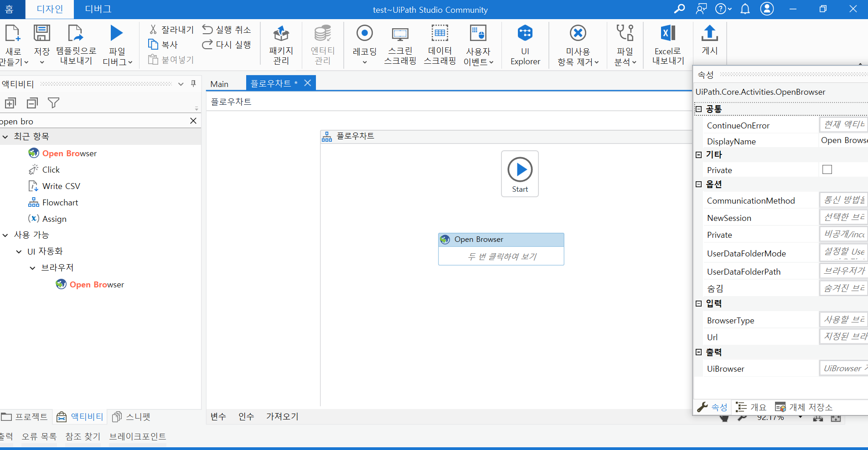Click Remove Unused (미사용 항목 제거) icon

[x=578, y=33]
